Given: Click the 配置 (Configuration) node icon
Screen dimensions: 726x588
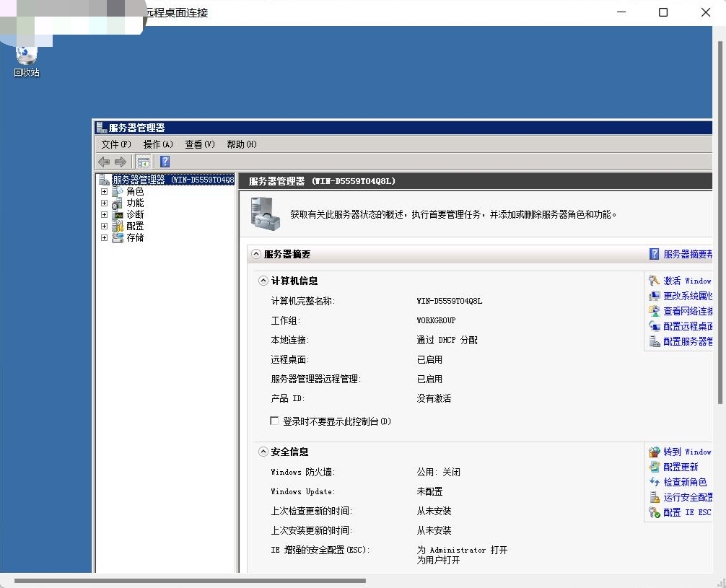Looking at the screenshot, I should pos(118,226).
